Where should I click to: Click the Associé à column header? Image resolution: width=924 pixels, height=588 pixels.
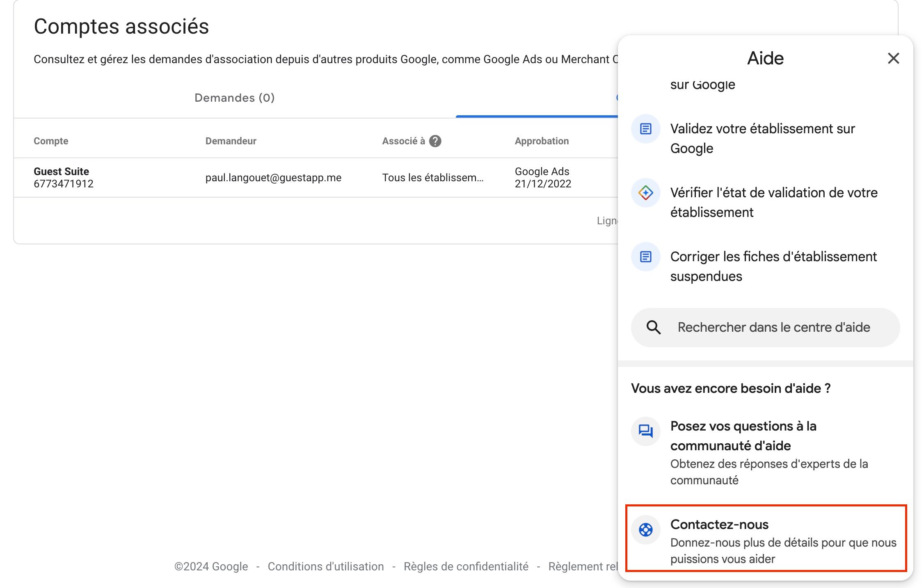[403, 141]
